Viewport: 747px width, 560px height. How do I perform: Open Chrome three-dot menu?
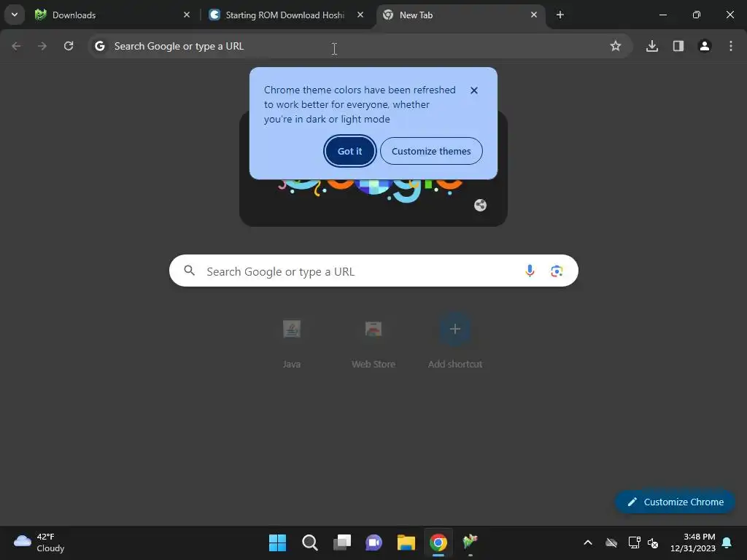coord(731,46)
